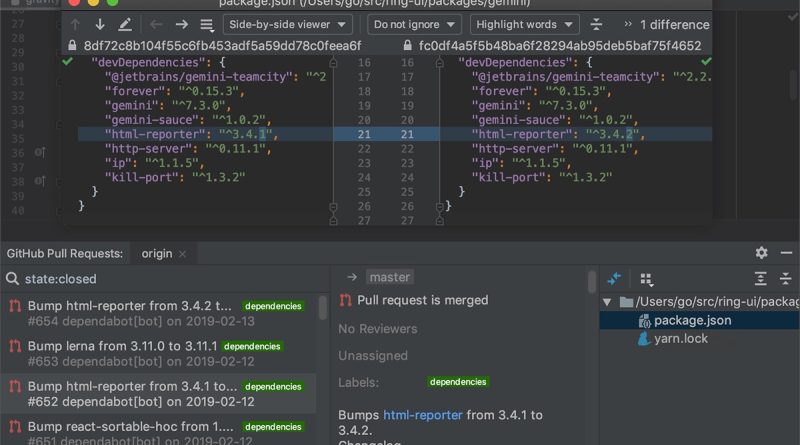Click the No Reviewers field
Viewport: 800px width, 445px height.
(x=378, y=329)
